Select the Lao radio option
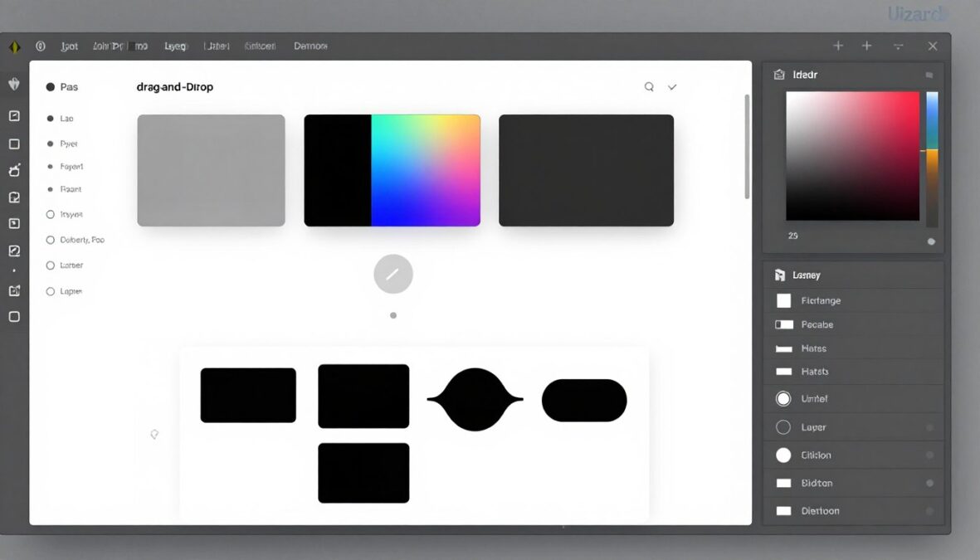 [x=50, y=118]
